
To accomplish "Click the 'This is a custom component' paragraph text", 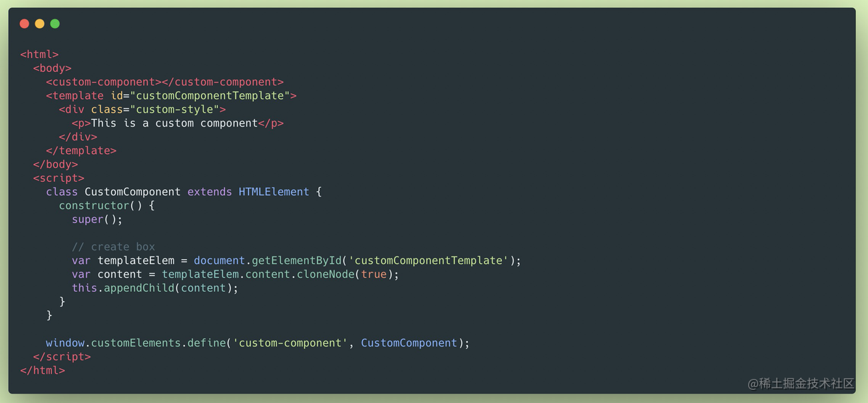I will (x=174, y=123).
